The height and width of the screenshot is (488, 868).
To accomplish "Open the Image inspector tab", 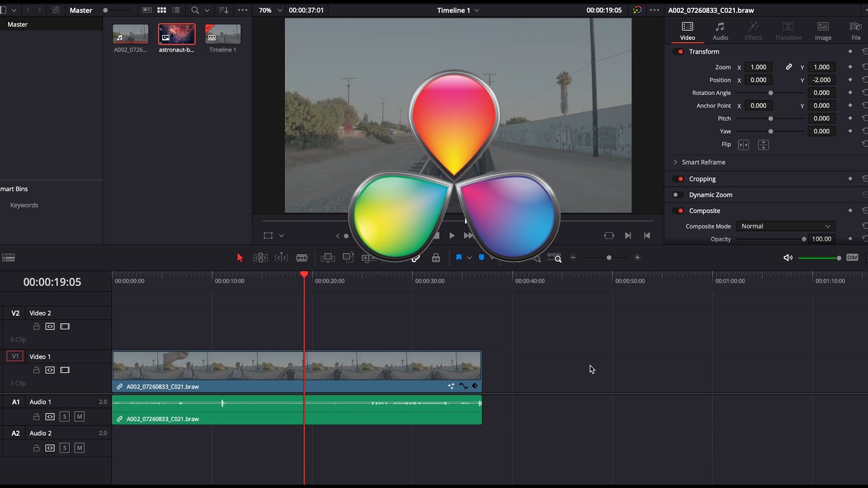I will (823, 30).
